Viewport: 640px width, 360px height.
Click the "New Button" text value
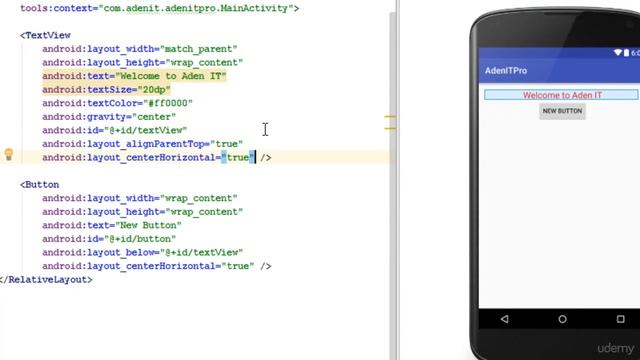click(149, 225)
